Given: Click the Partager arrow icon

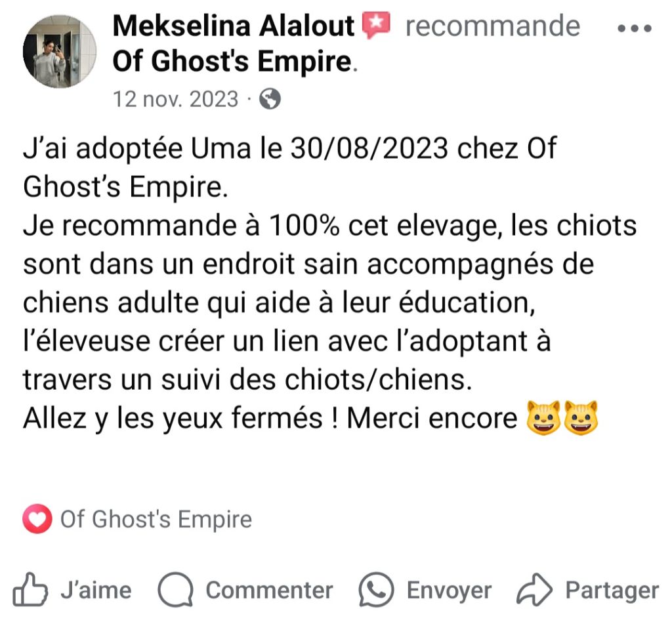Looking at the screenshot, I should tap(534, 590).
